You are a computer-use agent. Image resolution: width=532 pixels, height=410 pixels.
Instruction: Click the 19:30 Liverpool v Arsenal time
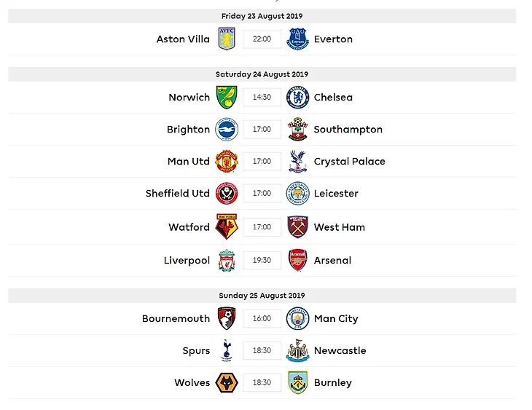coord(262,260)
